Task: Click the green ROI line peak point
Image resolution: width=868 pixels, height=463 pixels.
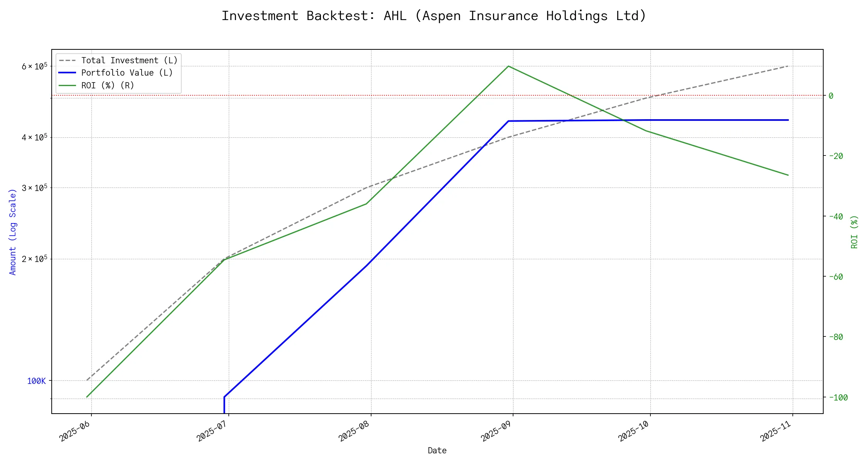Action: click(x=508, y=66)
